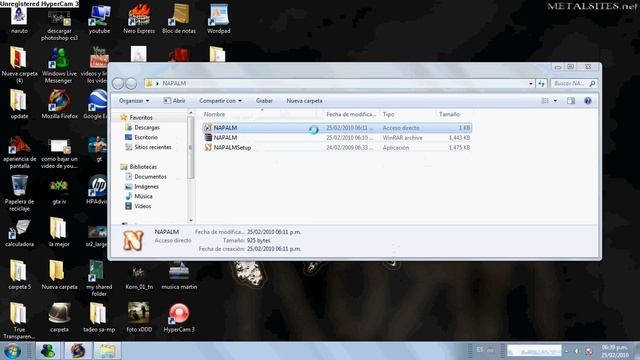The height and width of the screenshot is (360, 640).
Task: Select the como bajar un video icon
Action: point(59,153)
